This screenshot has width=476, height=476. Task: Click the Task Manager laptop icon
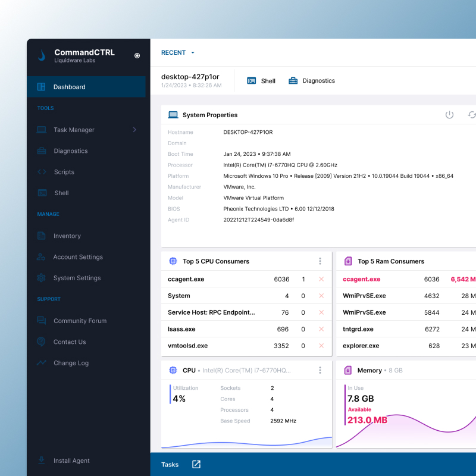41,130
